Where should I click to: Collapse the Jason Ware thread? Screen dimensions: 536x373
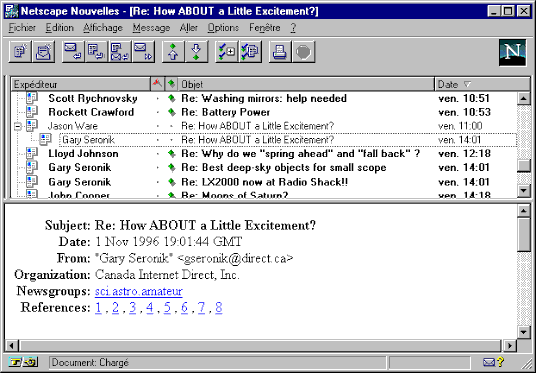tap(17, 126)
